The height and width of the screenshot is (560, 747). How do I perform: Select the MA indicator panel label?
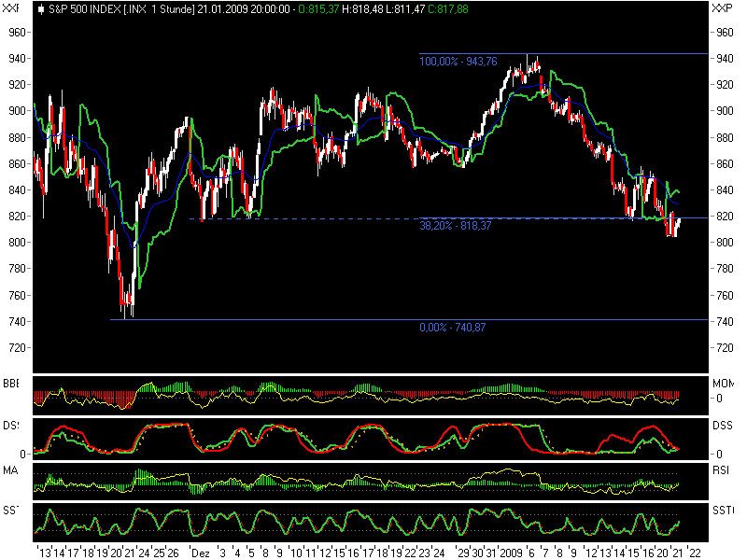8,470
